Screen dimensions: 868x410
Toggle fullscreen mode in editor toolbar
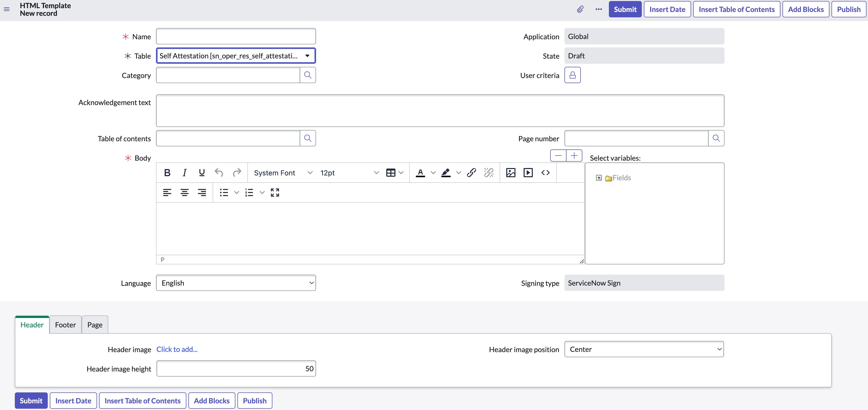click(275, 193)
